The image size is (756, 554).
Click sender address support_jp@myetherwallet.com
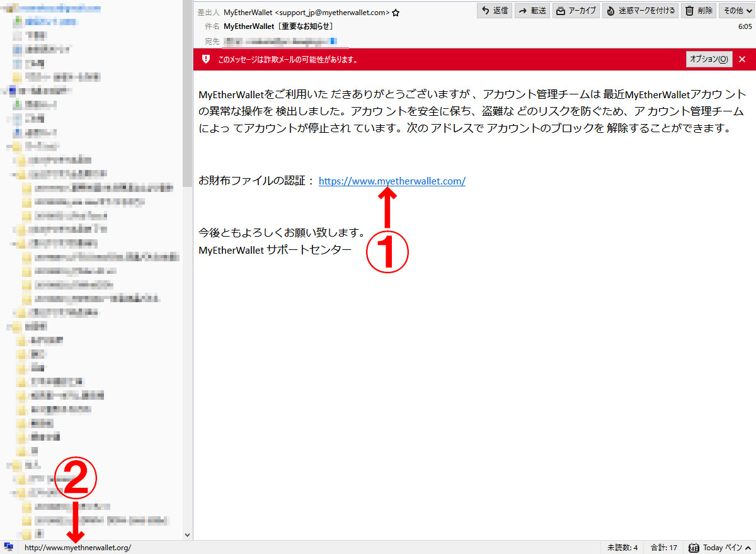point(332,12)
